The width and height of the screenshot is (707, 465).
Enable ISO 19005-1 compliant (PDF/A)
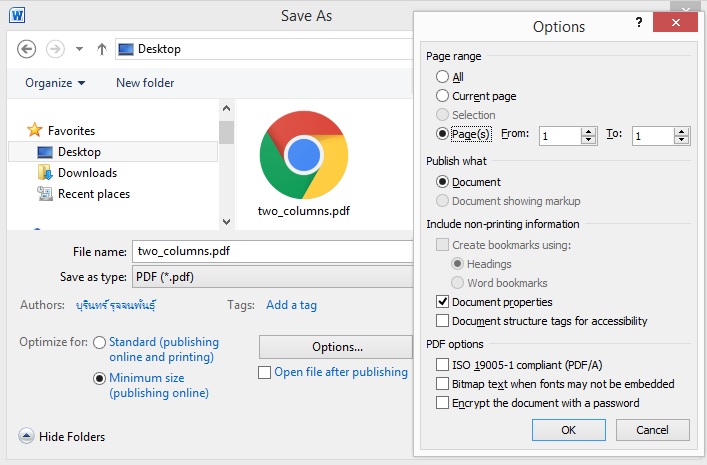tap(443, 365)
